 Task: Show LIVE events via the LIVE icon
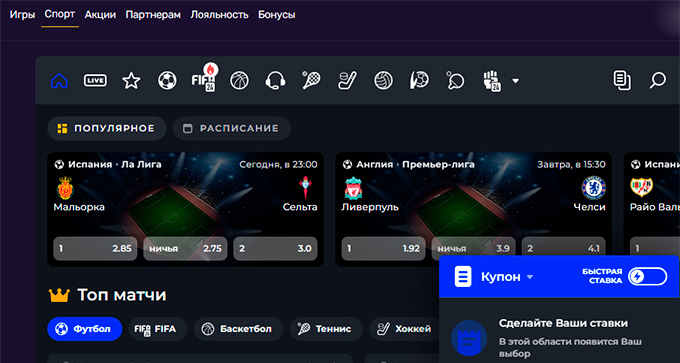click(x=95, y=81)
